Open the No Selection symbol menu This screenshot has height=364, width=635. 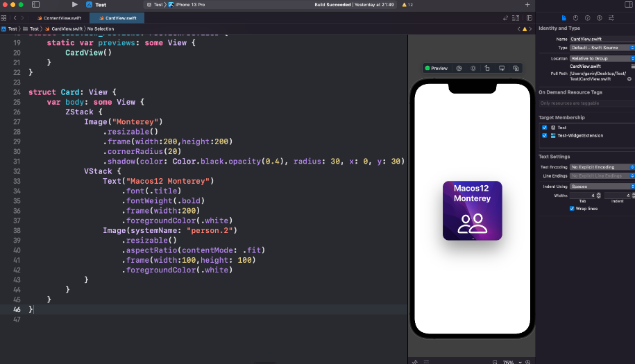tap(101, 28)
